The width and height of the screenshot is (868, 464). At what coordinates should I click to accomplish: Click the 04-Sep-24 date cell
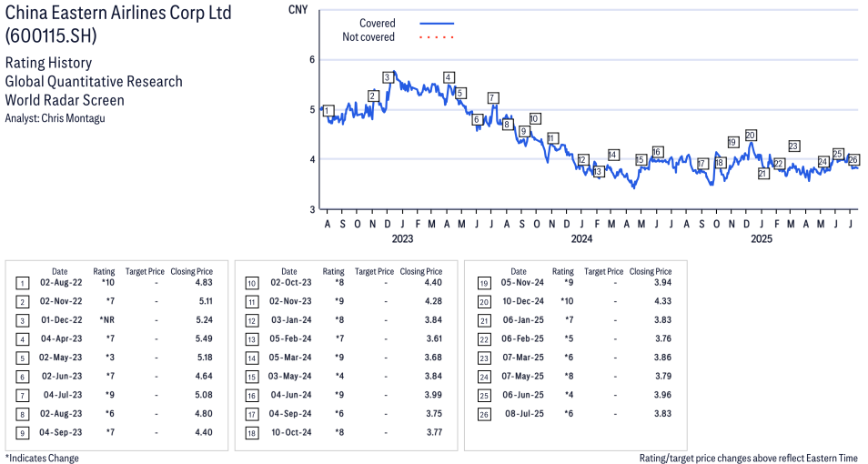tap(290, 414)
